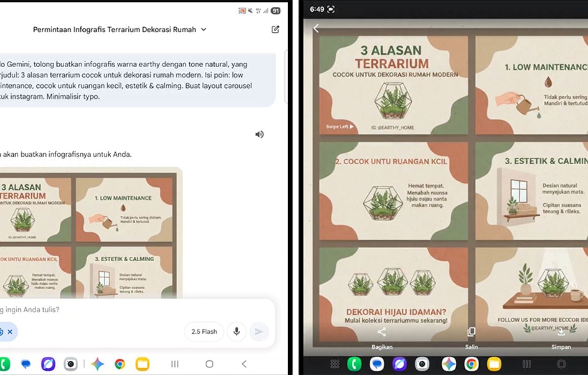Open the Messages app in right dock

tap(377, 364)
